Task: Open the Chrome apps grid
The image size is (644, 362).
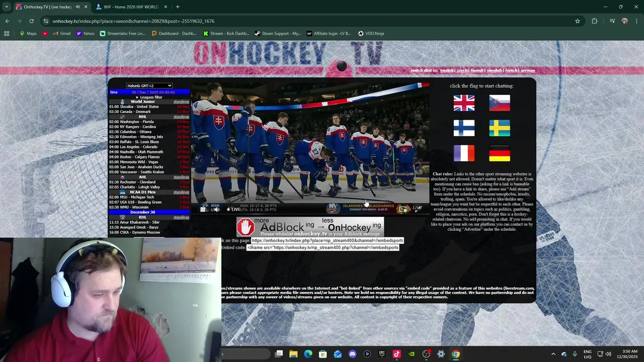Action: (7, 34)
